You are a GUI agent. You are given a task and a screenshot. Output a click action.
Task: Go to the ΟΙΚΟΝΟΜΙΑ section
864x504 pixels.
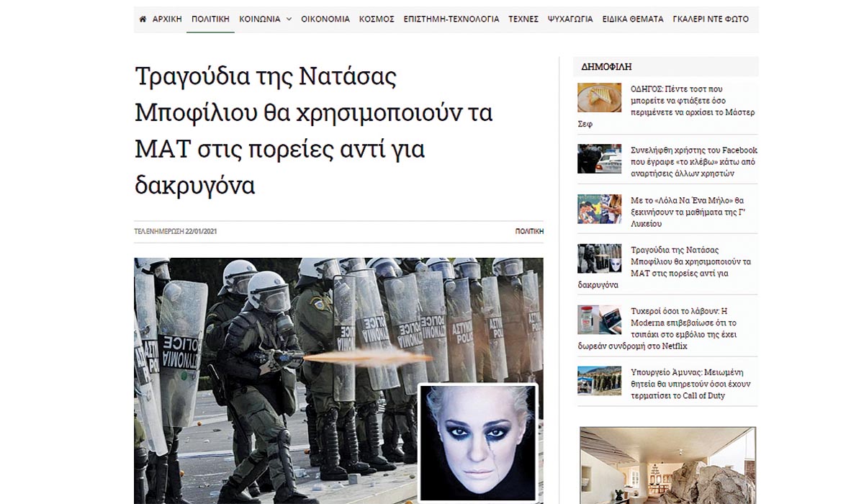coord(325,19)
